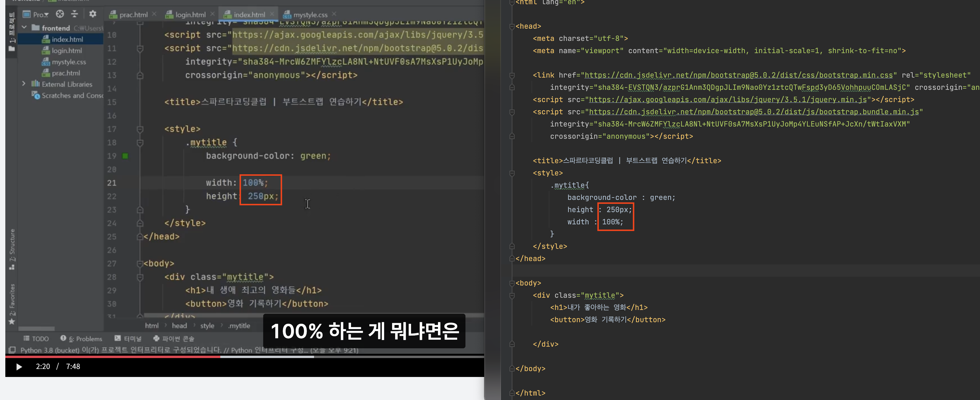Image resolution: width=980 pixels, height=400 pixels.
Task: Open the Favorites tool window star
Action: coord(12,322)
